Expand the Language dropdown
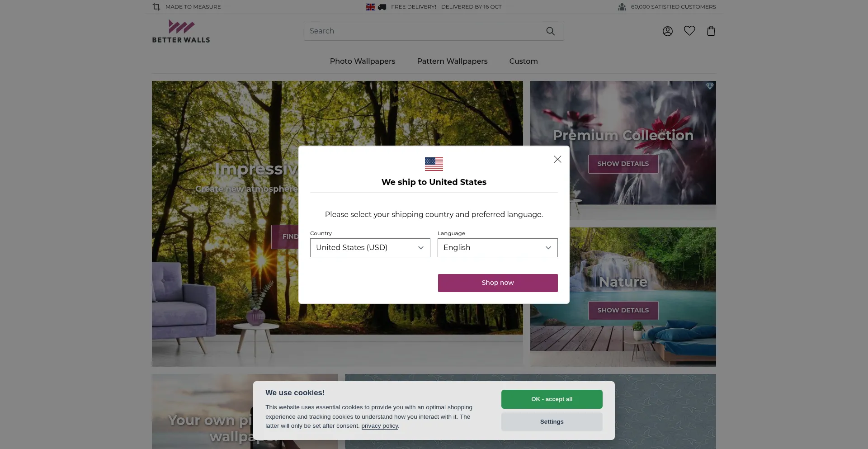868x449 pixels. pos(498,248)
